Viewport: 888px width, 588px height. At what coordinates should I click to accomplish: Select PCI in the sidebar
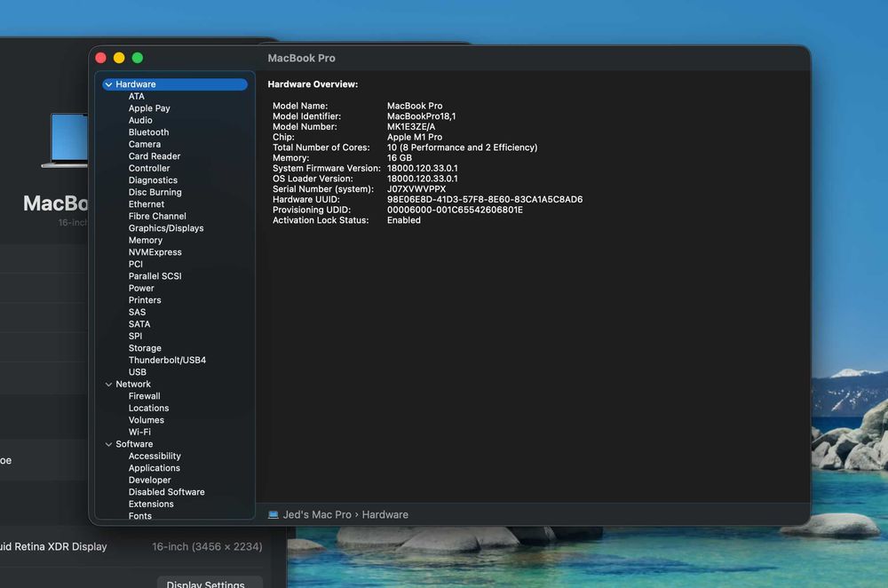[x=135, y=264]
